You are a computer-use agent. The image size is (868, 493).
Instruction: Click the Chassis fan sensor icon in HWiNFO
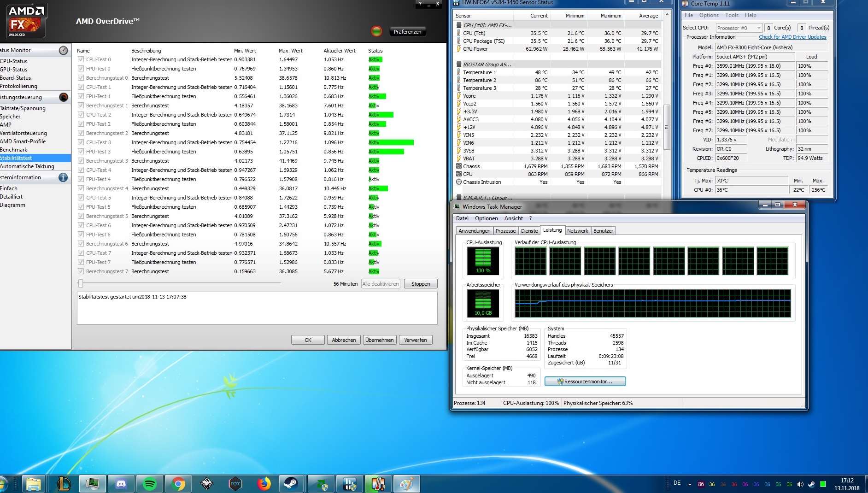[458, 166]
